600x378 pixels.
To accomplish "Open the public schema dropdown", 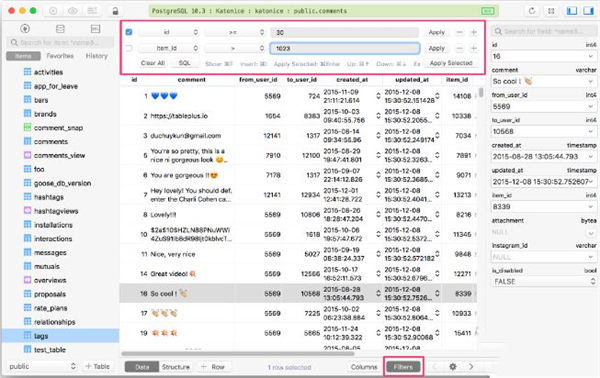I will tap(42, 366).
